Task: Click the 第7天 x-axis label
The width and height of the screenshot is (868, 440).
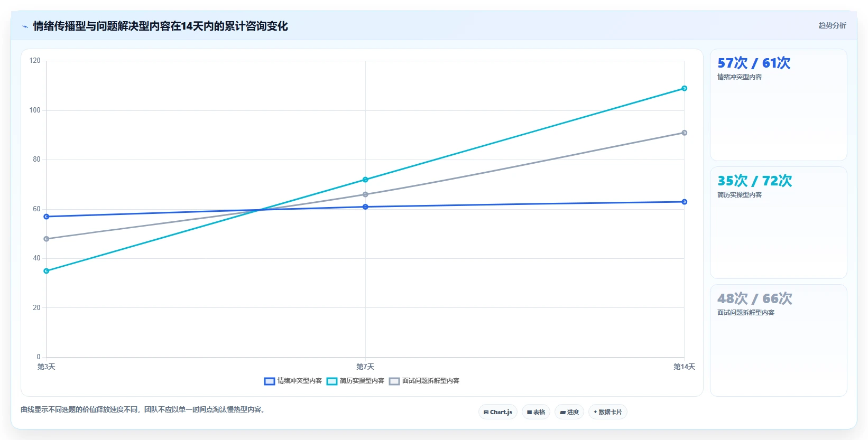Action: click(x=365, y=367)
